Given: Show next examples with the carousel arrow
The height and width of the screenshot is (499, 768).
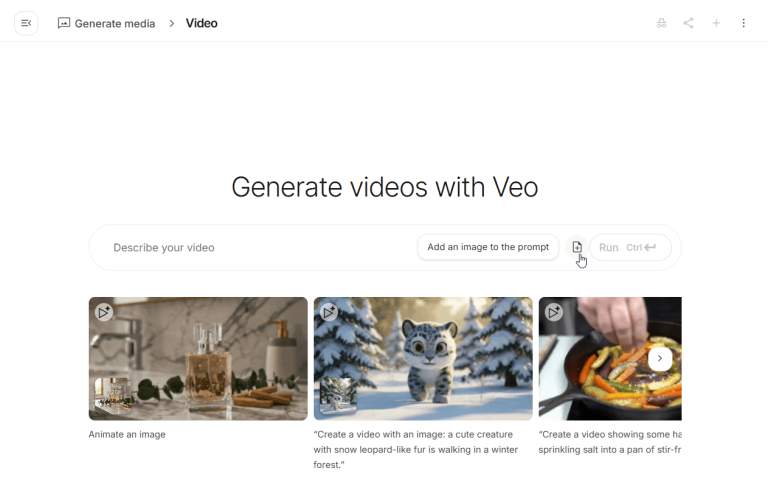Looking at the screenshot, I should tap(660, 358).
